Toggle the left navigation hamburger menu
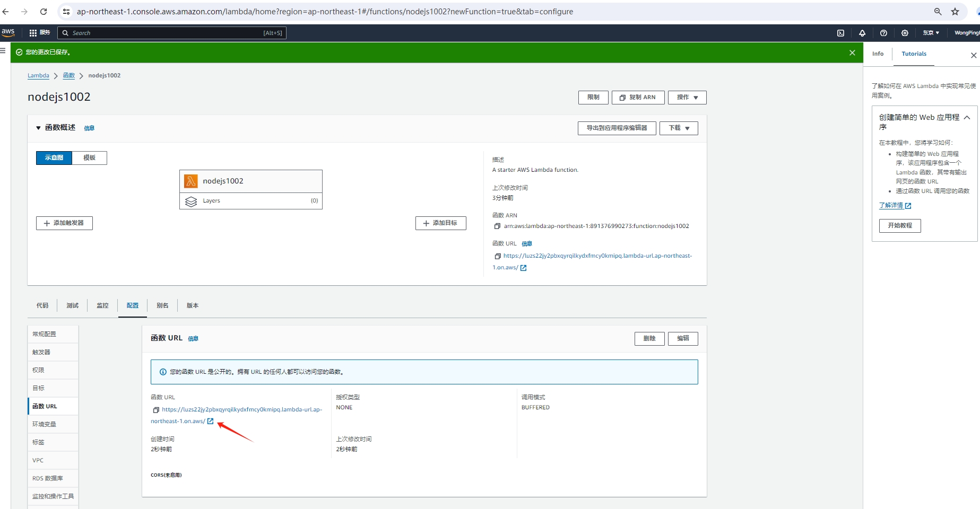The image size is (980, 509). click(x=3, y=50)
